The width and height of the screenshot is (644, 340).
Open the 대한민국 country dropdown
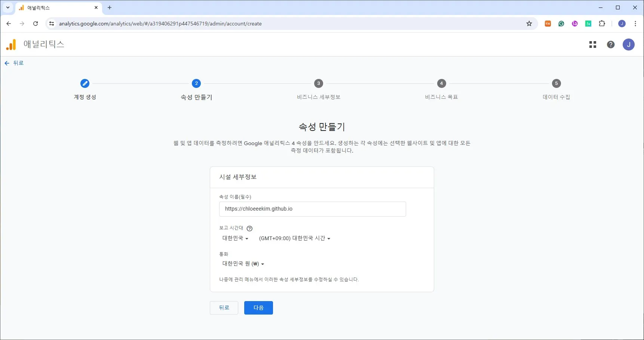[235, 238]
